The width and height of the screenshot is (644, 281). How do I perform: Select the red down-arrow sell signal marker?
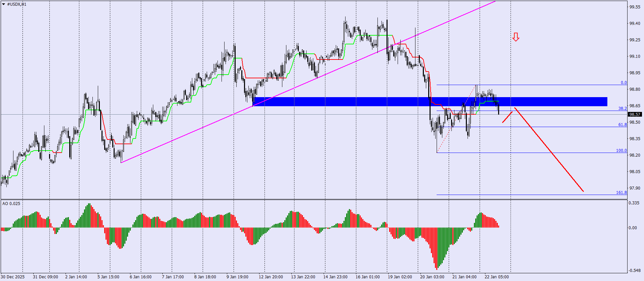tap(516, 37)
